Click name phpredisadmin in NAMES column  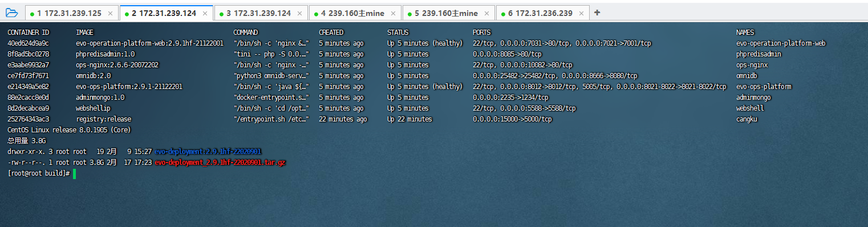tap(759, 54)
